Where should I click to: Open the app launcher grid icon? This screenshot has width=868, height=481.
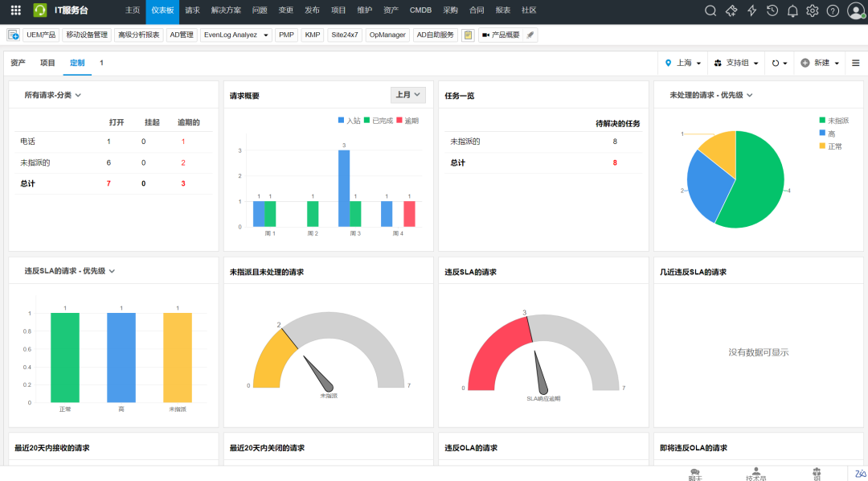click(x=15, y=10)
